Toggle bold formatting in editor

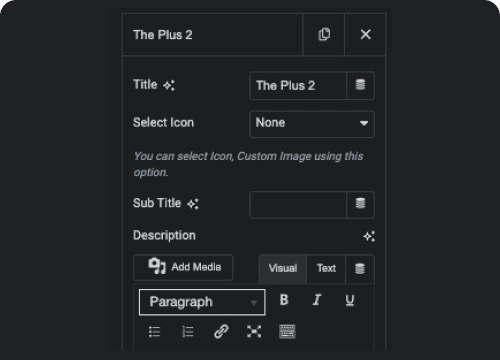point(284,300)
